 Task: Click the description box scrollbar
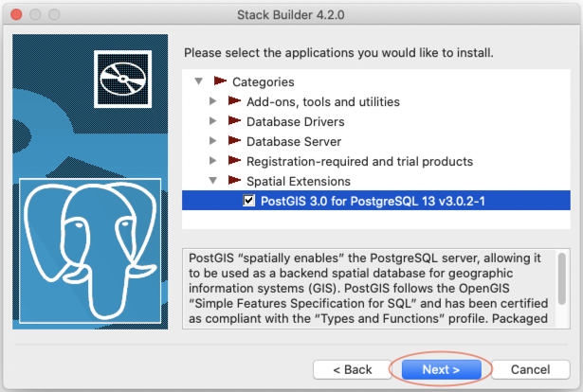[562, 278]
